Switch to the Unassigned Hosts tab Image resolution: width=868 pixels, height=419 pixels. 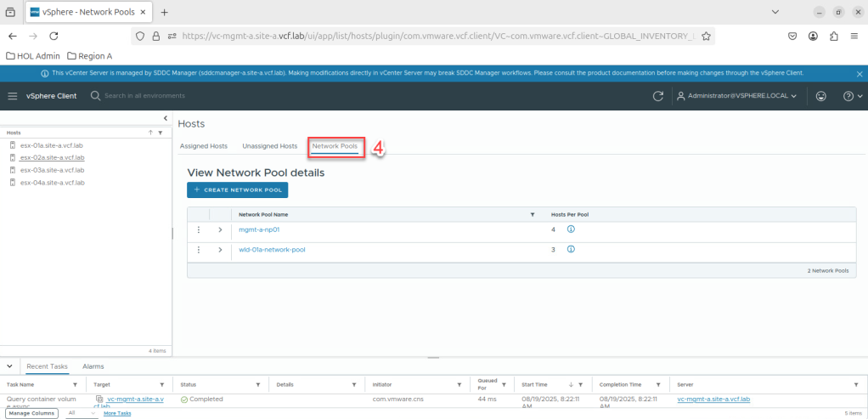[269, 146]
